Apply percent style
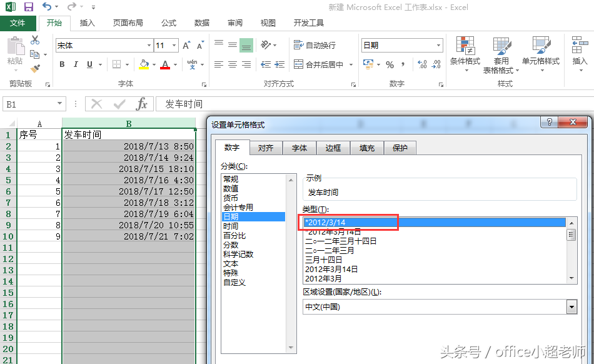Image resolution: width=594 pixels, height=364 pixels. [x=390, y=65]
